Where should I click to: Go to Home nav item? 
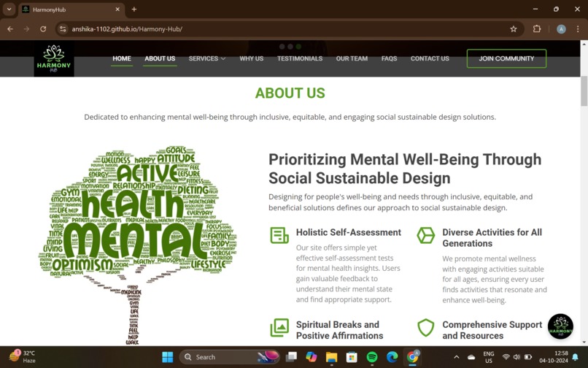(122, 58)
